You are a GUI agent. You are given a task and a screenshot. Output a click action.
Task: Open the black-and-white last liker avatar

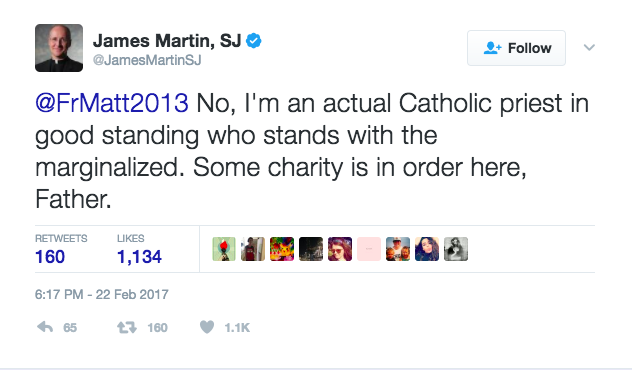[x=456, y=249]
